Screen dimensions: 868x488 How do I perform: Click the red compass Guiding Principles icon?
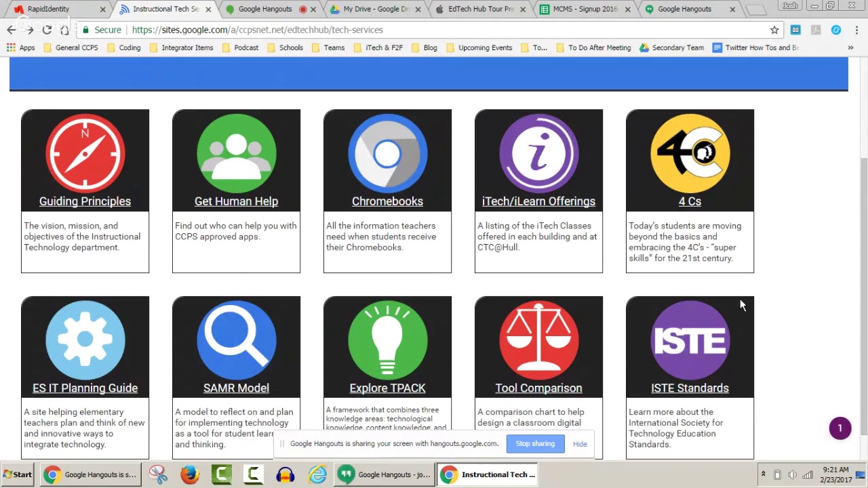pos(85,153)
